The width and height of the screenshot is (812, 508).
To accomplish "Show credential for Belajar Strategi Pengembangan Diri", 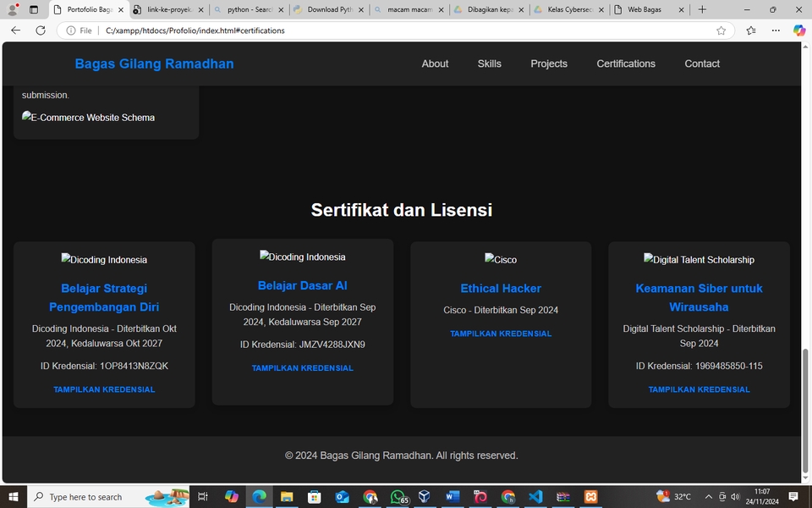I will [104, 389].
